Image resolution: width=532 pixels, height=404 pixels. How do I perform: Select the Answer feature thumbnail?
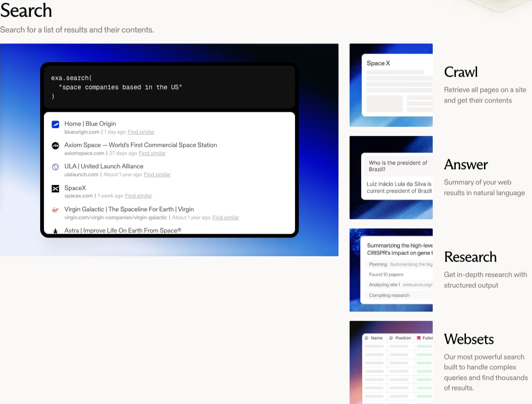click(x=391, y=178)
